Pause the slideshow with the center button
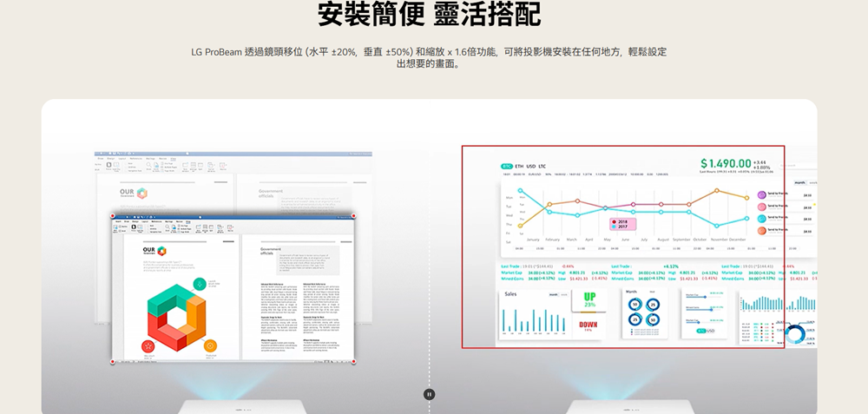 [429, 394]
